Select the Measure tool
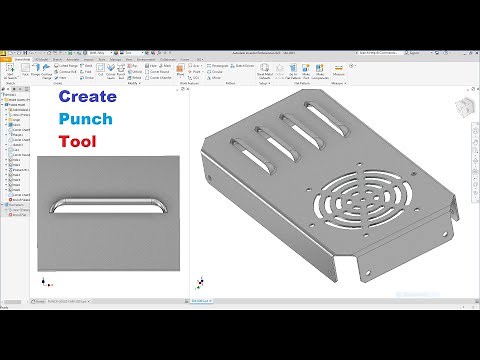 click(x=338, y=70)
